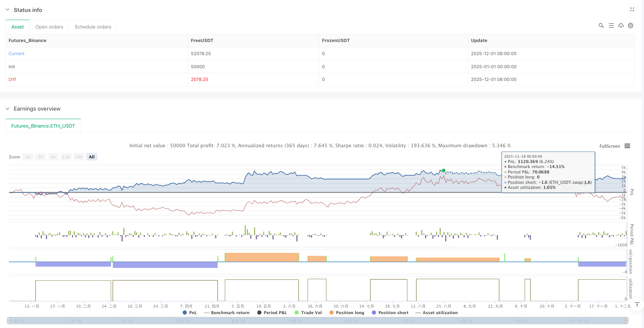Click the collapse fullscreen arrows icon
The image size is (644, 328).
coord(632,10)
